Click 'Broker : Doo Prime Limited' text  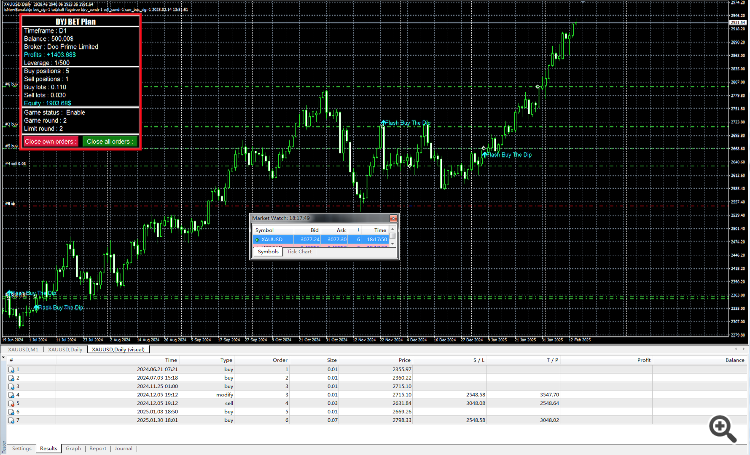click(x=61, y=46)
